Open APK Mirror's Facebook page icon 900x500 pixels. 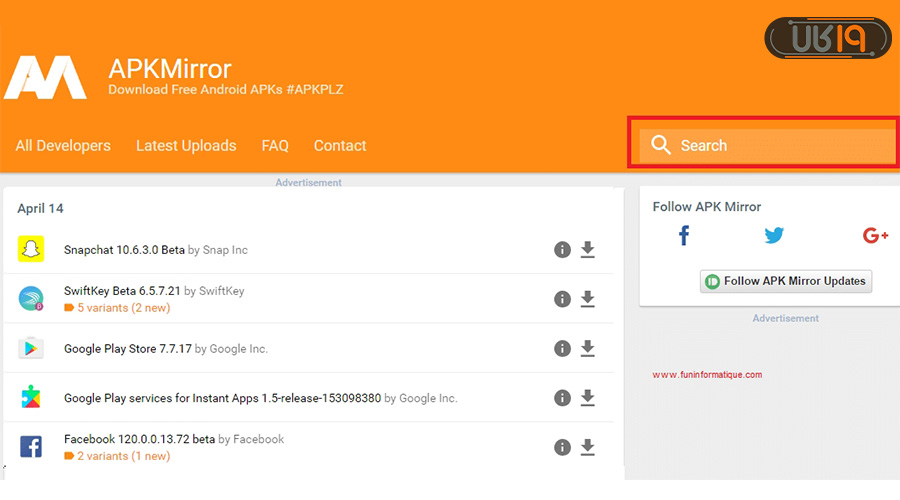(x=684, y=236)
